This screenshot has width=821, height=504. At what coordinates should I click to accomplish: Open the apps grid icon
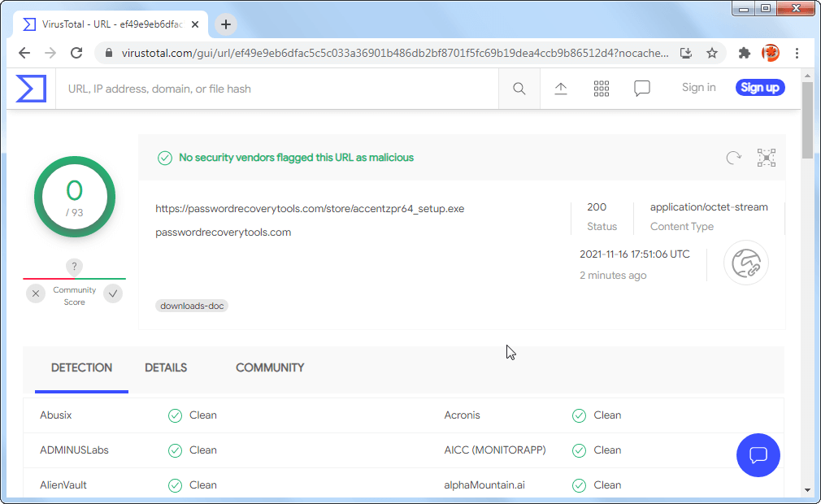[602, 89]
